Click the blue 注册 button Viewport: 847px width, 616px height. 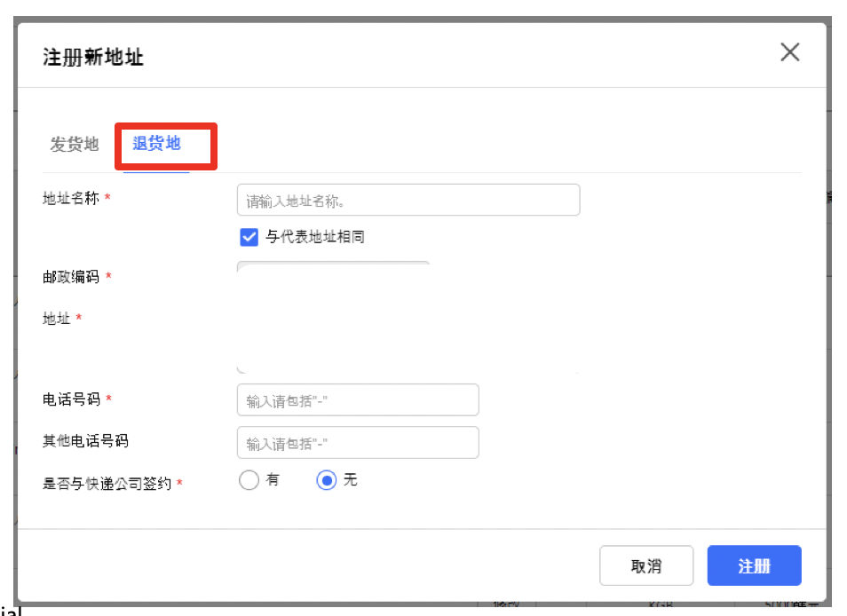pos(754,565)
